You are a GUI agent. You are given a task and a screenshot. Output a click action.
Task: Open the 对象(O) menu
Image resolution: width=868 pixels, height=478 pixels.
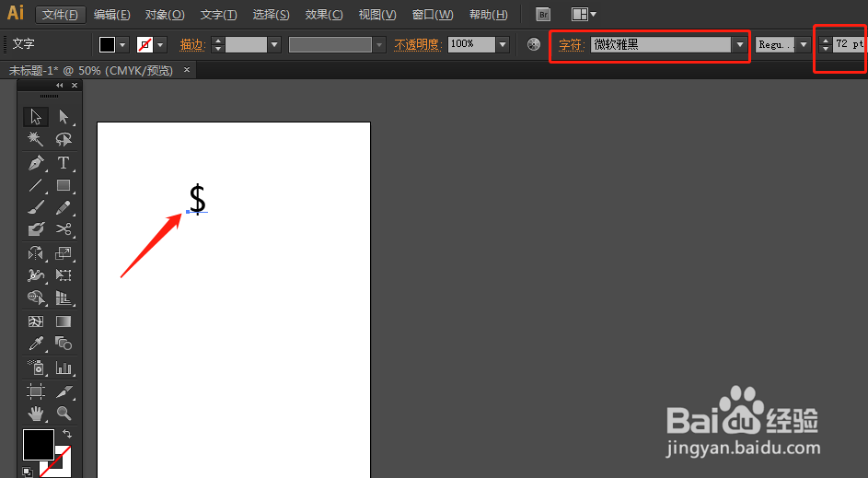pos(165,15)
